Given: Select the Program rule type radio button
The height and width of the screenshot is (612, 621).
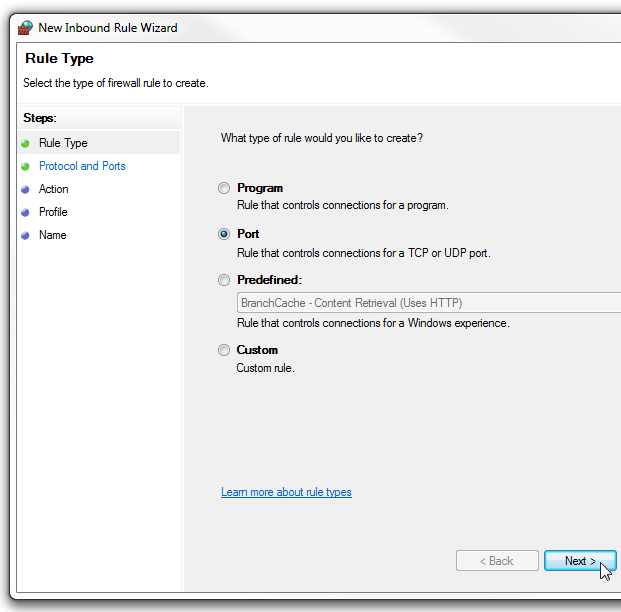Looking at the screenshot, I should tap(224, 188).
